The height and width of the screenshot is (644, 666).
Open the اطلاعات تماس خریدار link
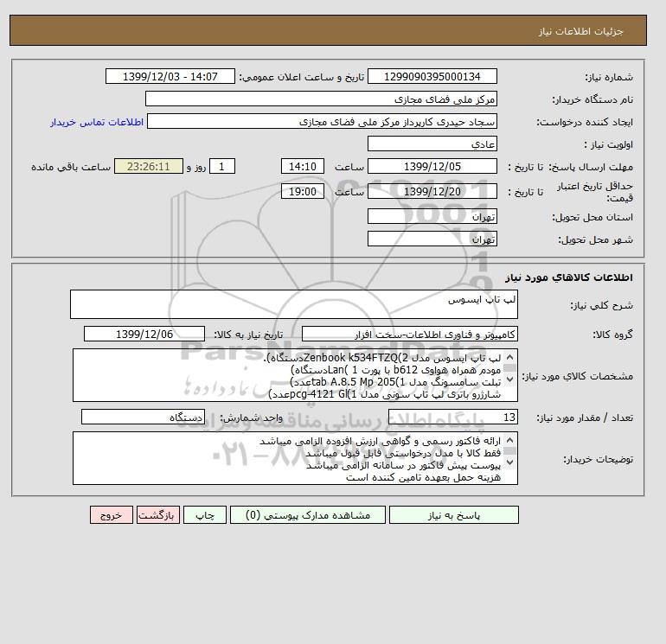point(97,122)
